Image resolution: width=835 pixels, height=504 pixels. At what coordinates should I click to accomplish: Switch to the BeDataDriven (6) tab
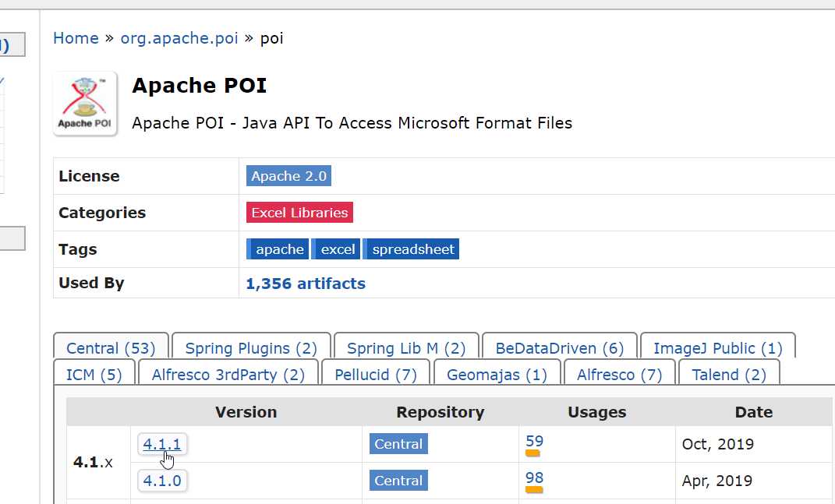pyautogui.click(x=560, y=348)
